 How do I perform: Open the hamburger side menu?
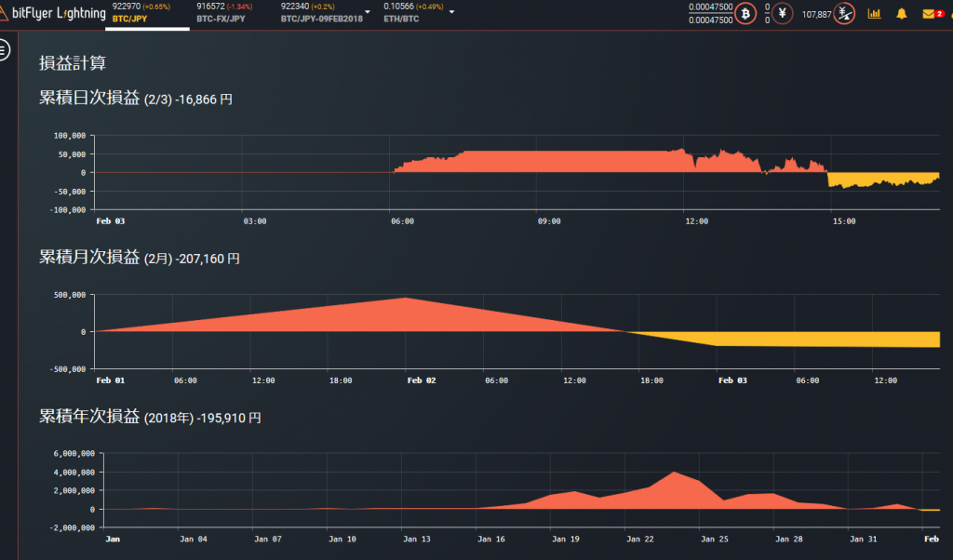click(x=4, y=49)
